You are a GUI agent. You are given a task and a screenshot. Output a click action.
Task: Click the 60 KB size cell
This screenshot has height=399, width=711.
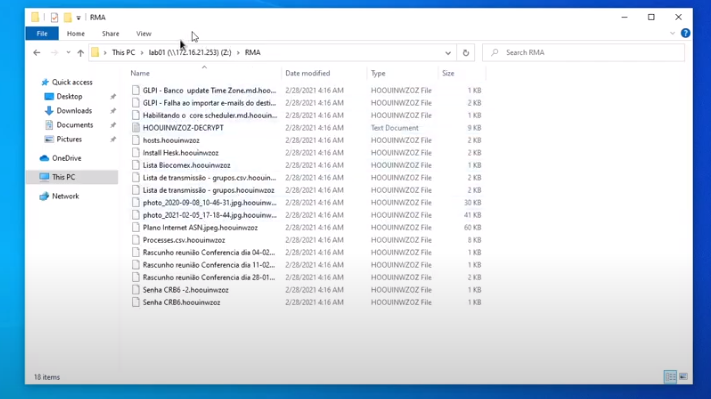[x=472, y=228]
